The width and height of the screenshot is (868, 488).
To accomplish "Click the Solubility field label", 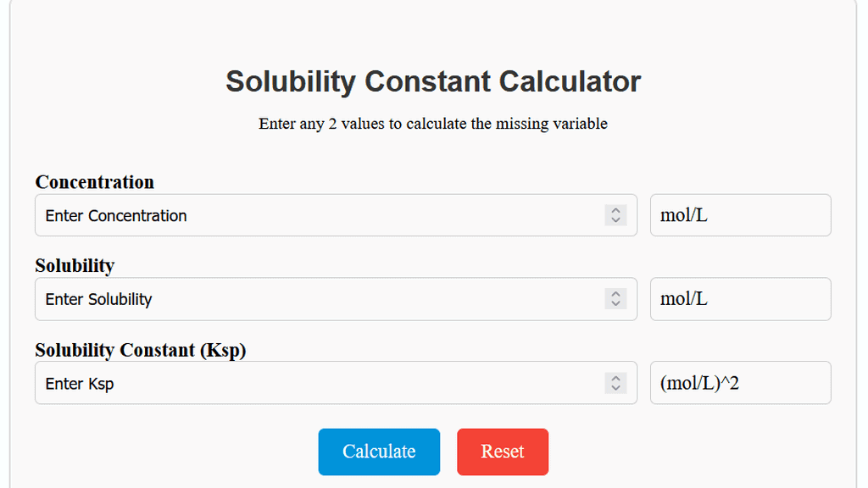I will pos(75,266).
